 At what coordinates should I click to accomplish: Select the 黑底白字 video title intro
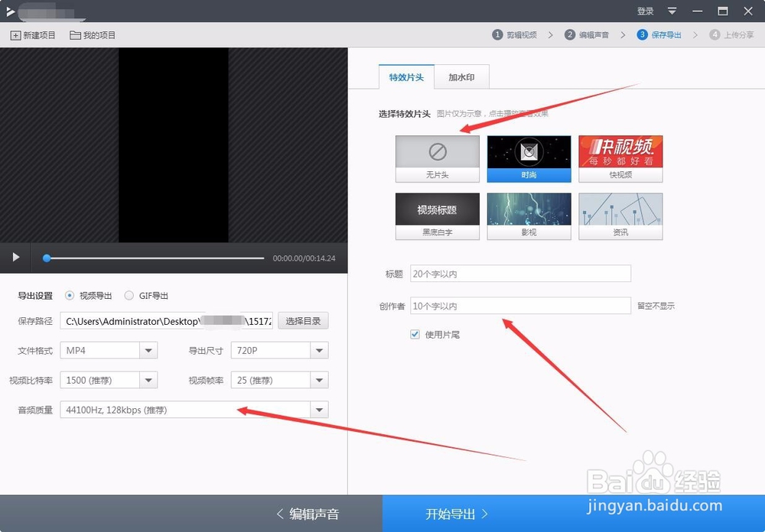[436, 215]
